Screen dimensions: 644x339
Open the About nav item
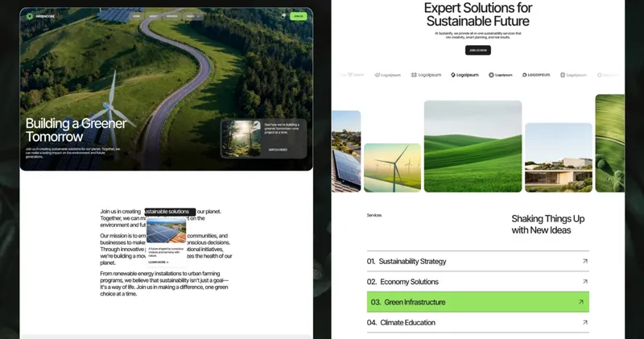click(x=153, y=16)
